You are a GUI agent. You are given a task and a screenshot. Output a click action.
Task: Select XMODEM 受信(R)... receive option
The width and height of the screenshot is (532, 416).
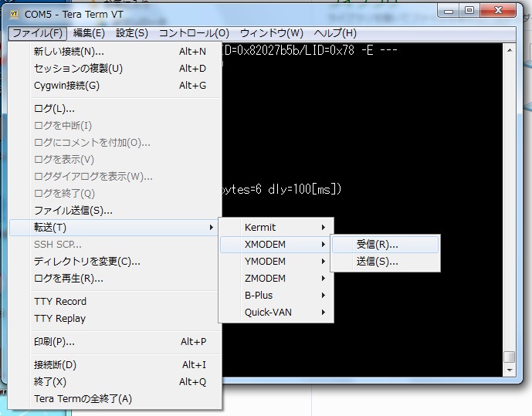click(385, 245)
